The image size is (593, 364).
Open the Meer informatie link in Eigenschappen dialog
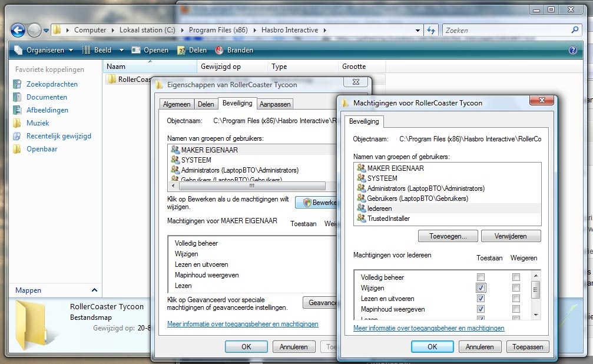tap(243, 324)
